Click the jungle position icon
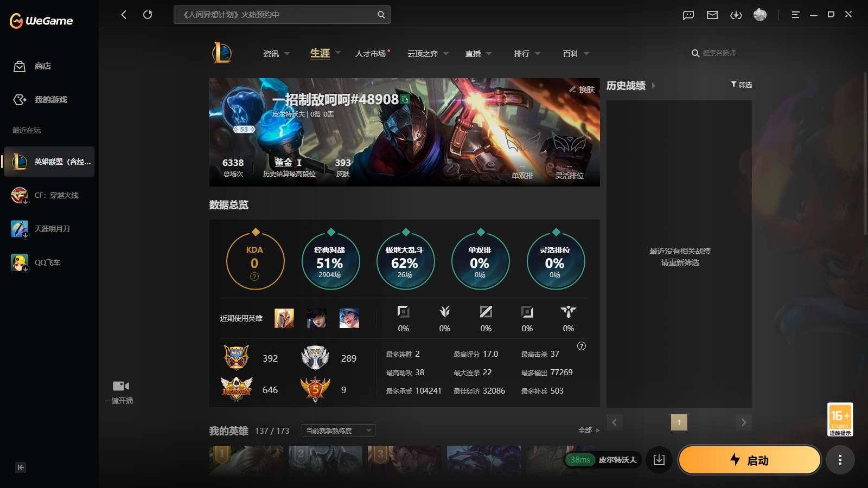 click(445, 312)
